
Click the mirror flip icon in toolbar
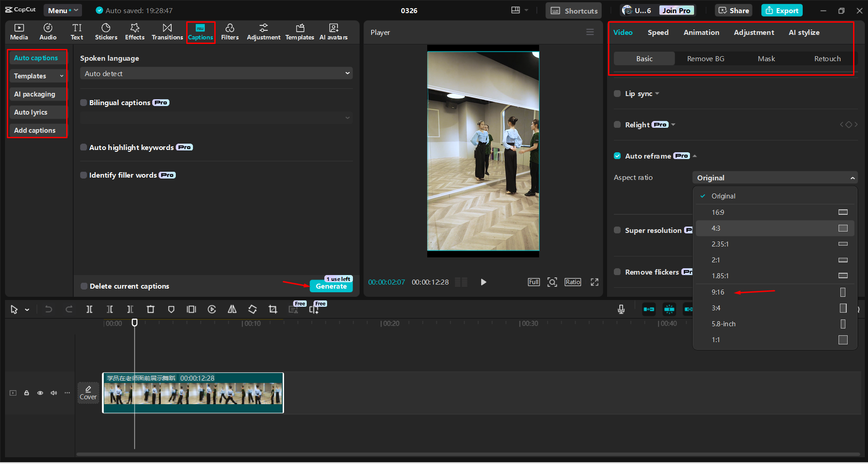click(232, 309)
